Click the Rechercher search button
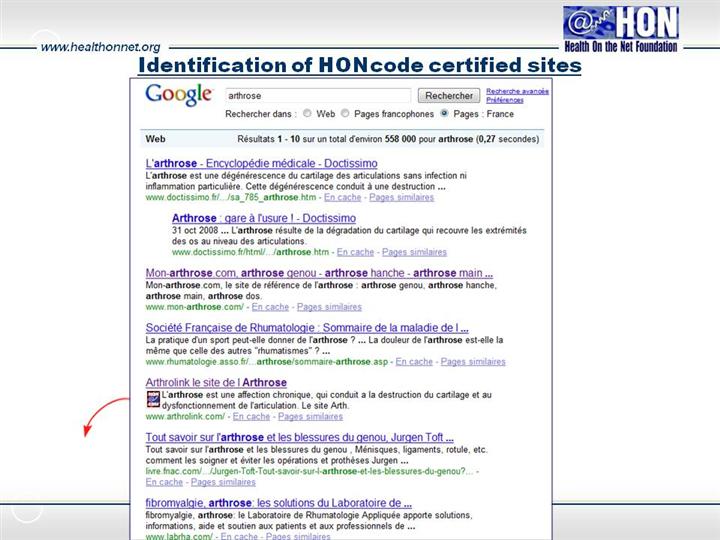Viewport: 720px width, 540px height. pos(449,96)
